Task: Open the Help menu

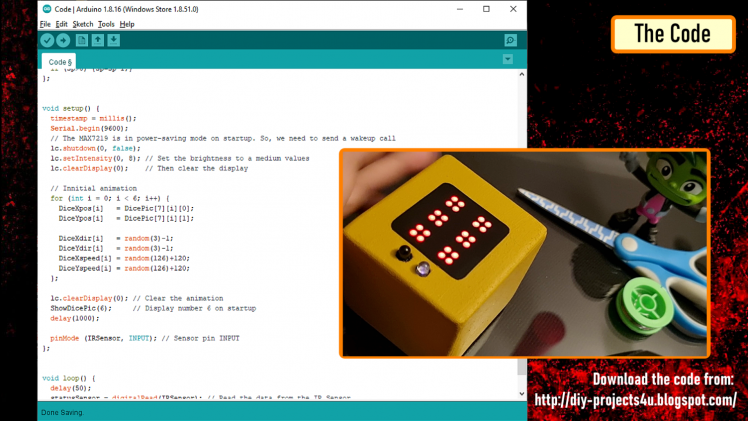Action: pos(127,24)
